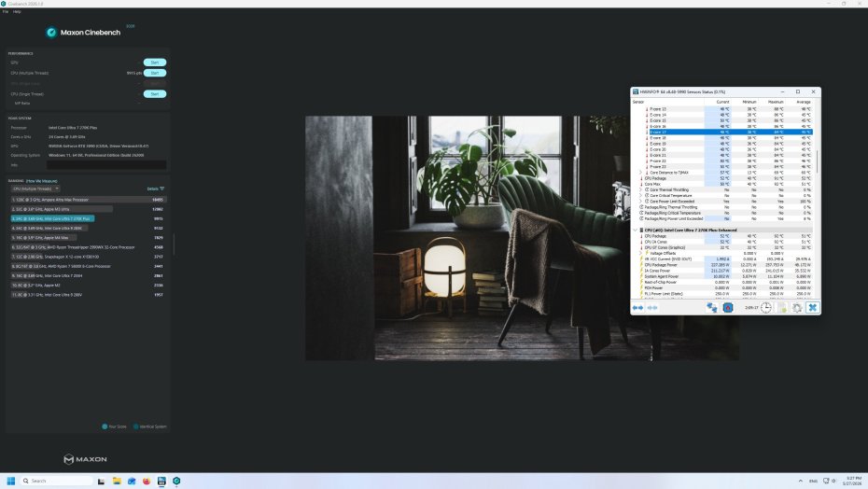The width and height of the screenshot is (868, 489).
Task: Select the Ampere Altra Max ranking row
Action: [88, 200]
